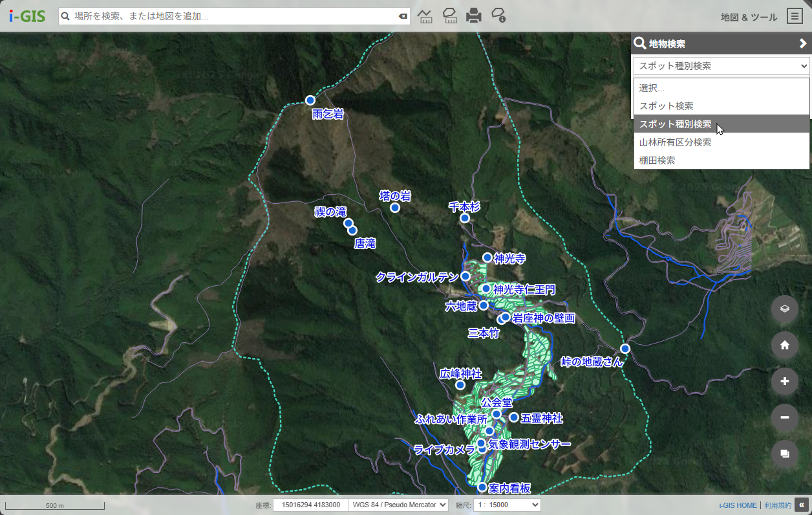The image size is (812, 515).
Task: Open the hamburger menu for maps and tools
Action: pos(795,16)
